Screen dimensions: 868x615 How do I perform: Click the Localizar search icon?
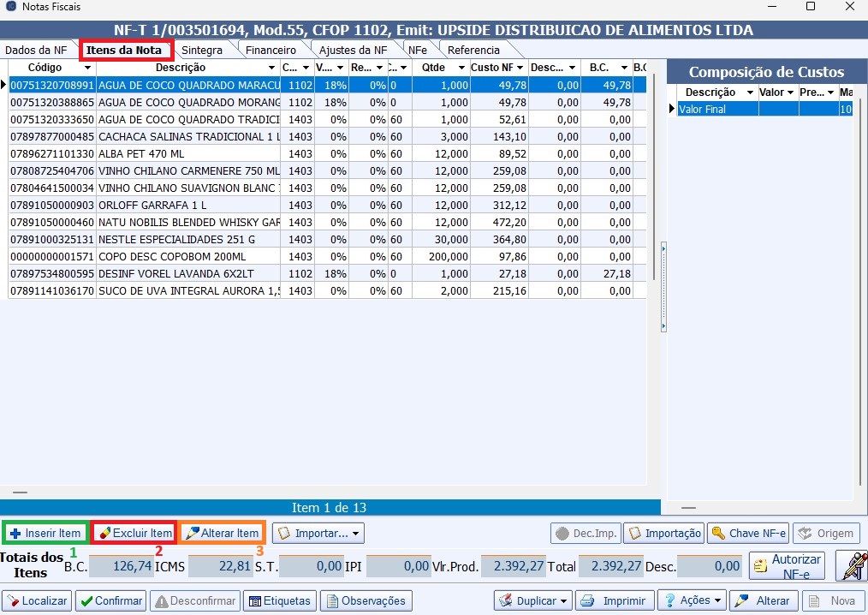pos(13,600)
